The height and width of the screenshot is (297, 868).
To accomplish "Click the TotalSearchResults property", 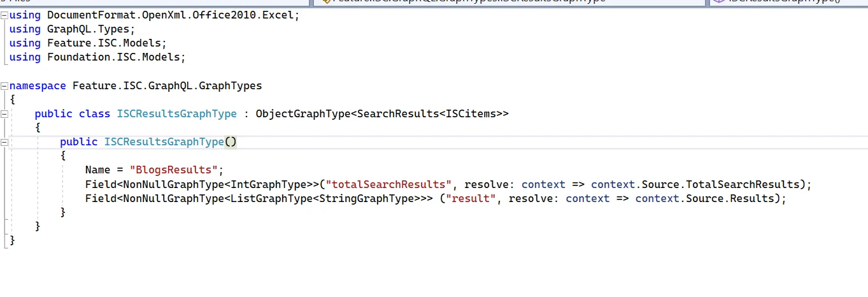I will point(742,184).
